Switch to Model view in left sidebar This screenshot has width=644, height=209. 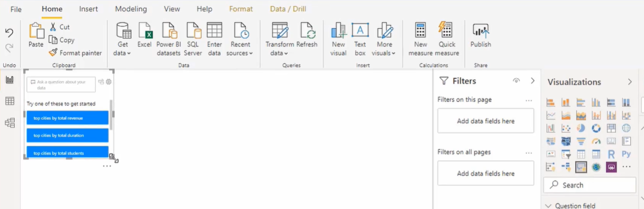coord(10,123)
